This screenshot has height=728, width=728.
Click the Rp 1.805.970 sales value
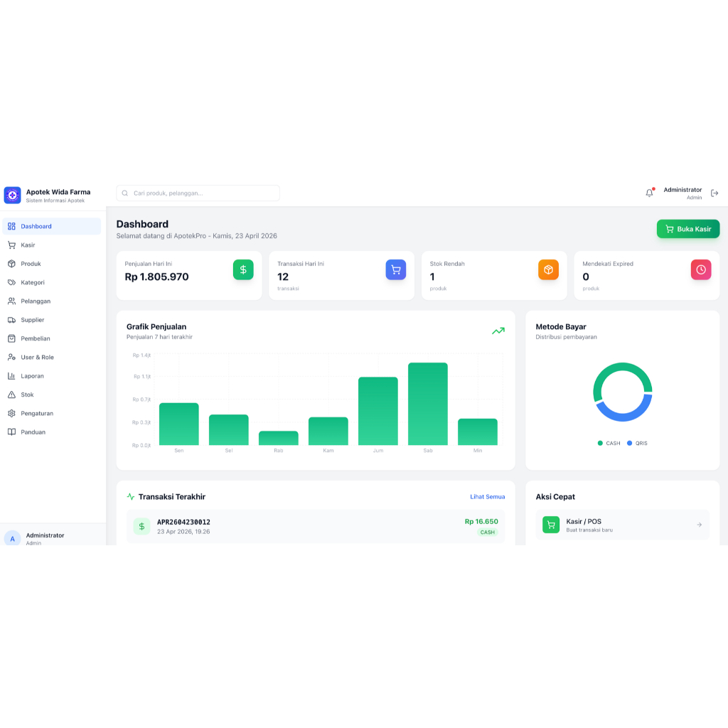click(x=156, y=277)
